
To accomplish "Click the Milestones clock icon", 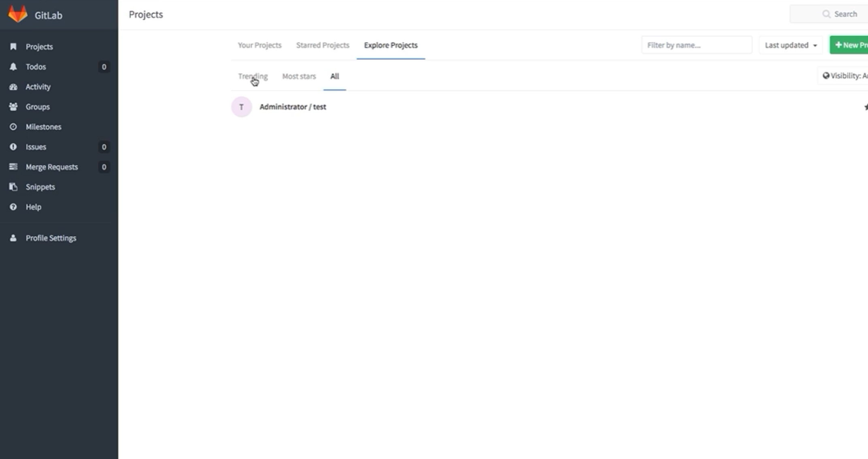I will click(13, 127).
